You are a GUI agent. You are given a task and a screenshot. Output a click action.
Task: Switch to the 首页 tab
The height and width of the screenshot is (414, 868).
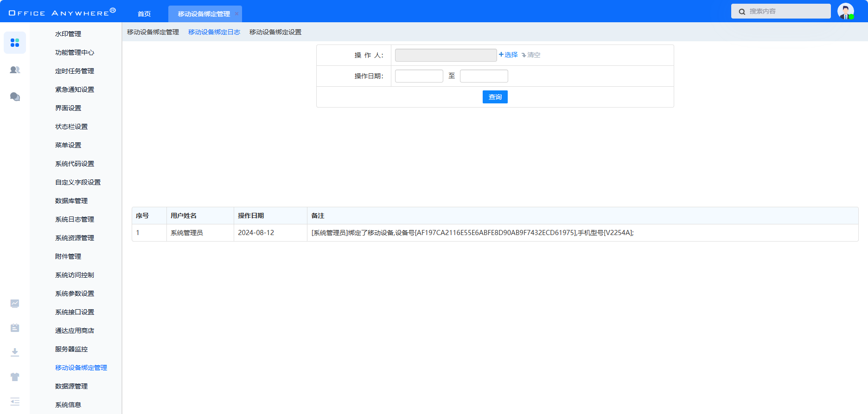point(144,14)
